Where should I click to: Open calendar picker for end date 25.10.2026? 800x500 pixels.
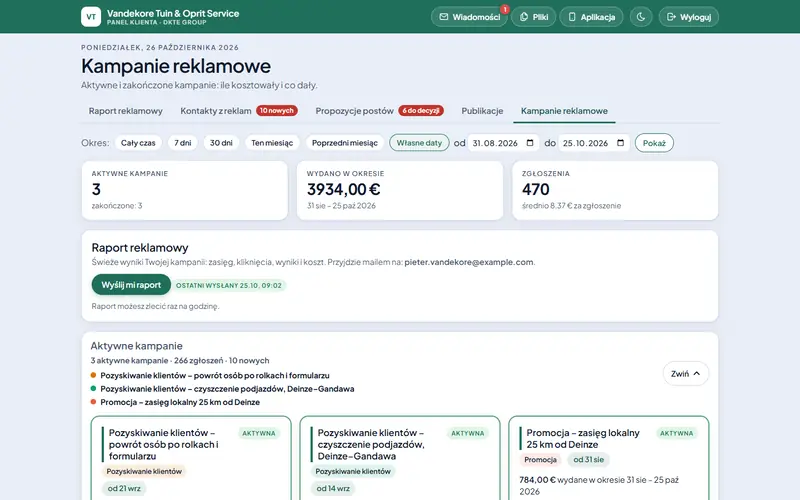[620, 143]
